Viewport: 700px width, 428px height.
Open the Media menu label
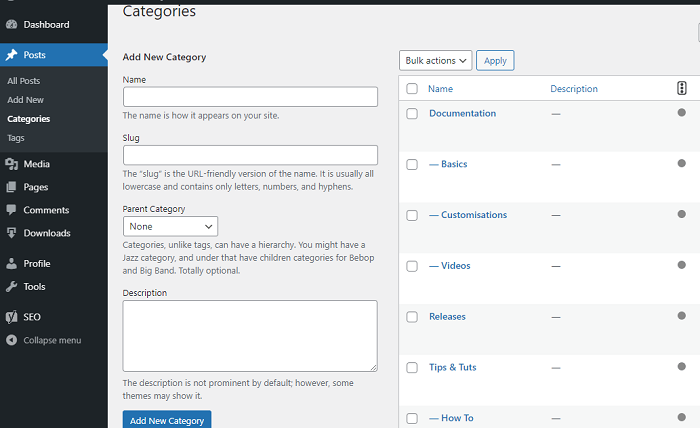pos(37,164)
